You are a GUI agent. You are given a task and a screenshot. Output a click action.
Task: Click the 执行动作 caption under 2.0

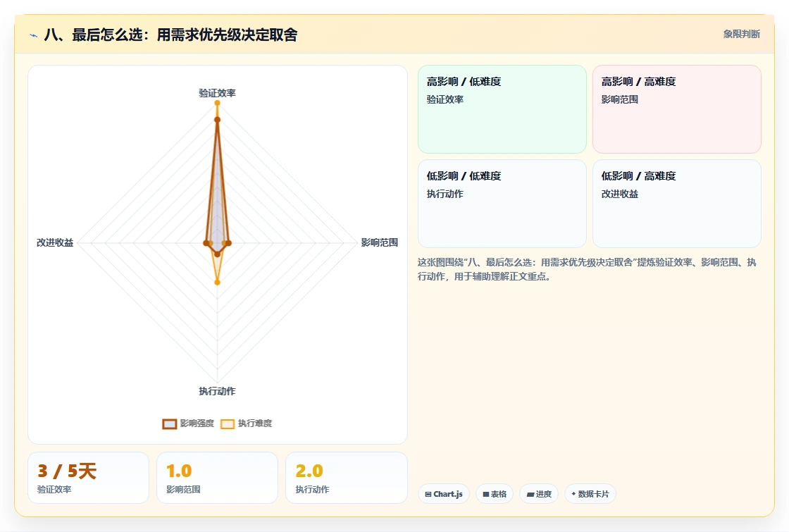point(312,489)
